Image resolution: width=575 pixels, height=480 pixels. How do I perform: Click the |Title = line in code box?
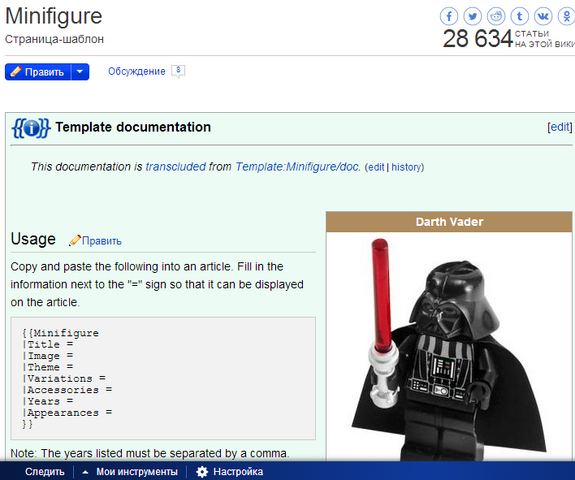[48, 344]
